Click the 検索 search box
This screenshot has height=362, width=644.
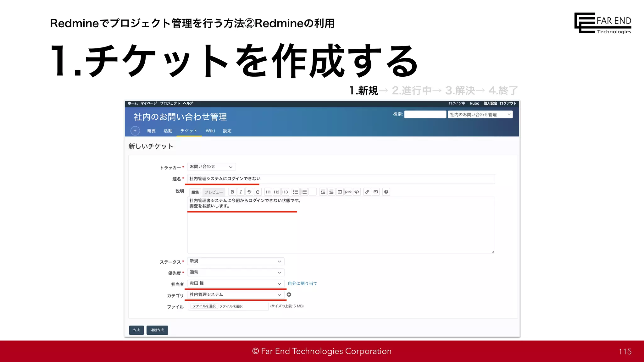coord(425,114)
